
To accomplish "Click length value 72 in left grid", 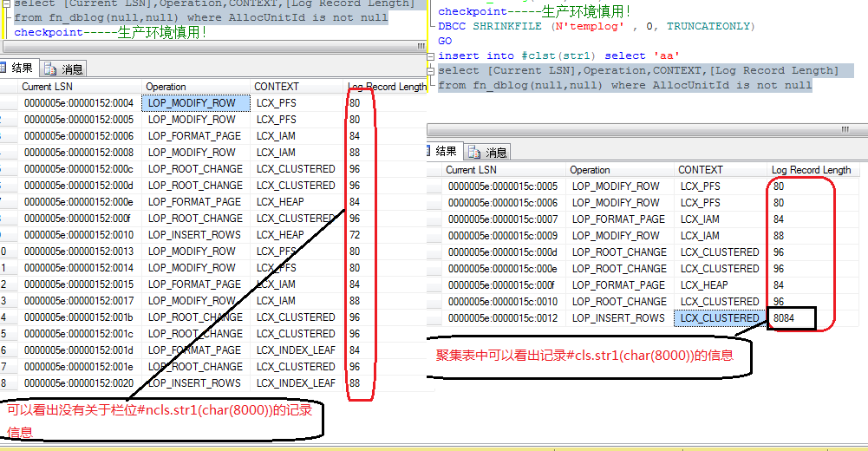I will [x=355, y=235].
